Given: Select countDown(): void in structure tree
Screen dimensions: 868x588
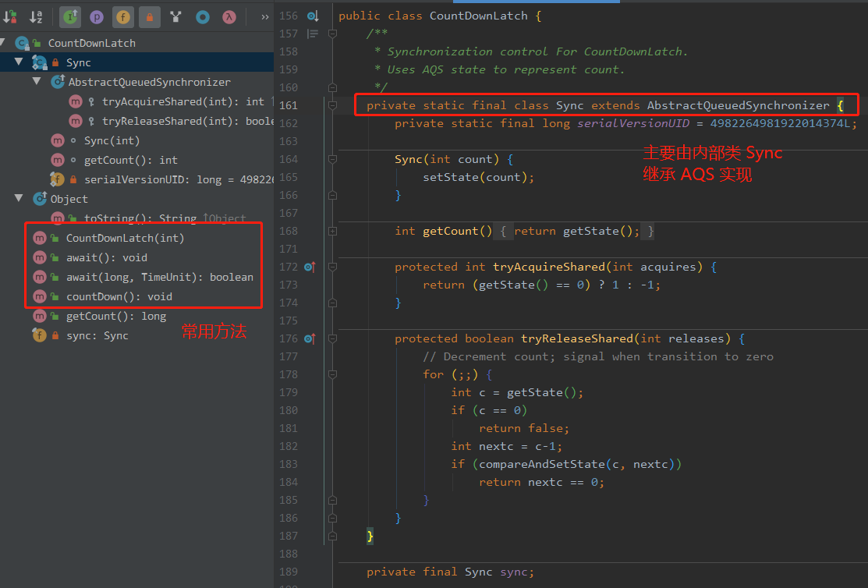Looking at the screenshot, I should (119, 296).
